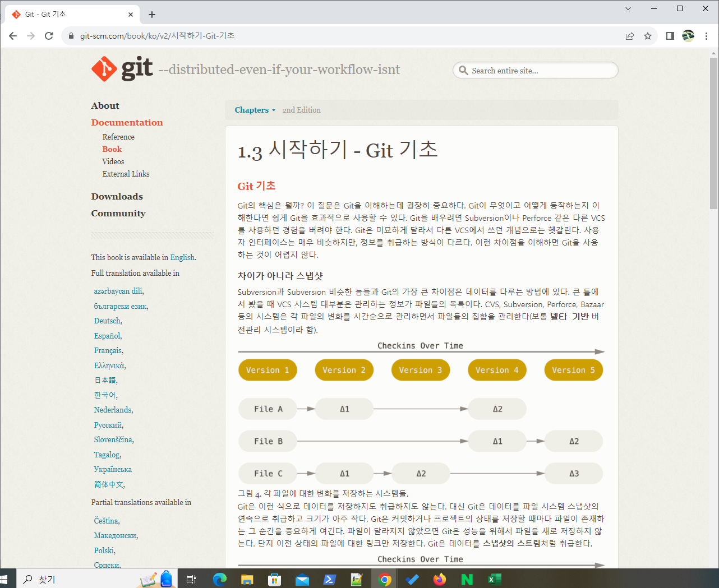719x588 pixels.
Task: Reload the page with the refresh icon
Action: coord(49,36)
